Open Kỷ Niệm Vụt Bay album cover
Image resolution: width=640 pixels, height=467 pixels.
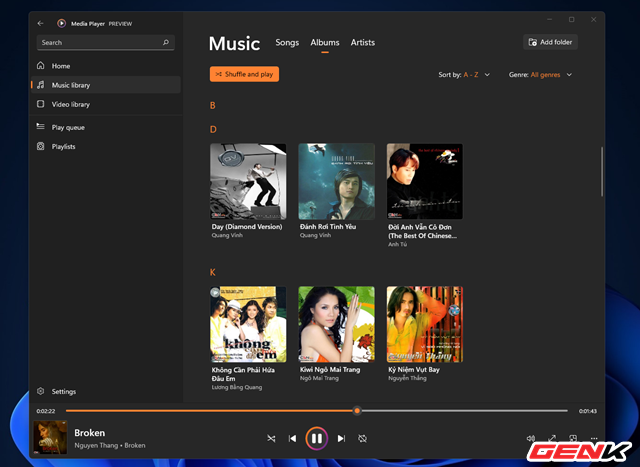pyautogui.click(x=425, y=324)
